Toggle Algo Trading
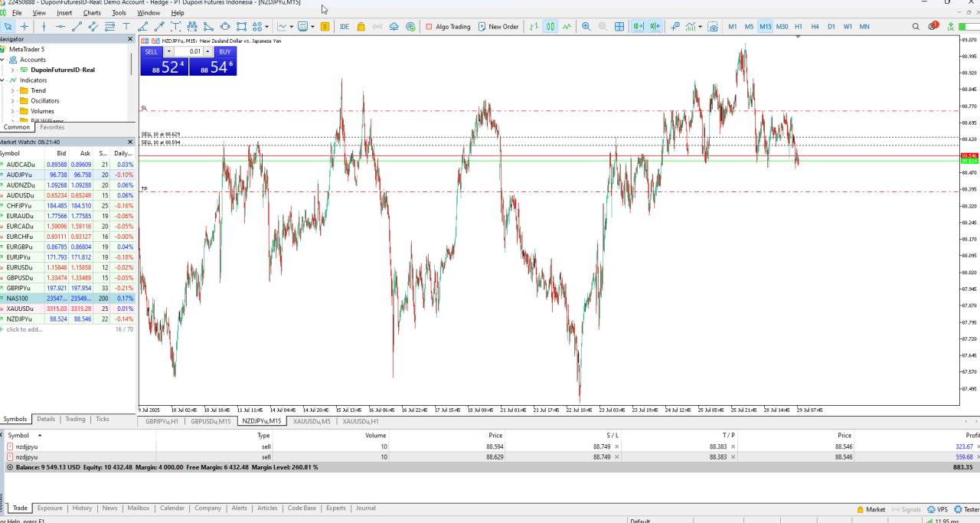The image size is (980, 523). [x=448, y=26]
